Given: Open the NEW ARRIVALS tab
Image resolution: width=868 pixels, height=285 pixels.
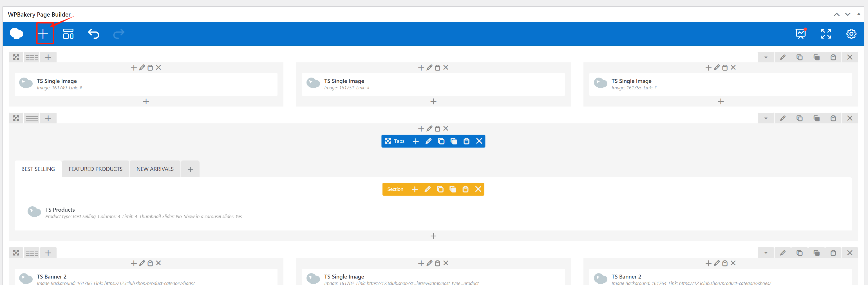Looking at the screenshot, I should [x=155, y=169].
